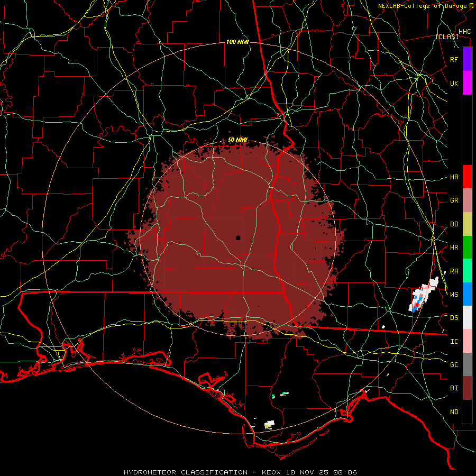
Task: Click the HR legend label
Action: pos(454,248)
